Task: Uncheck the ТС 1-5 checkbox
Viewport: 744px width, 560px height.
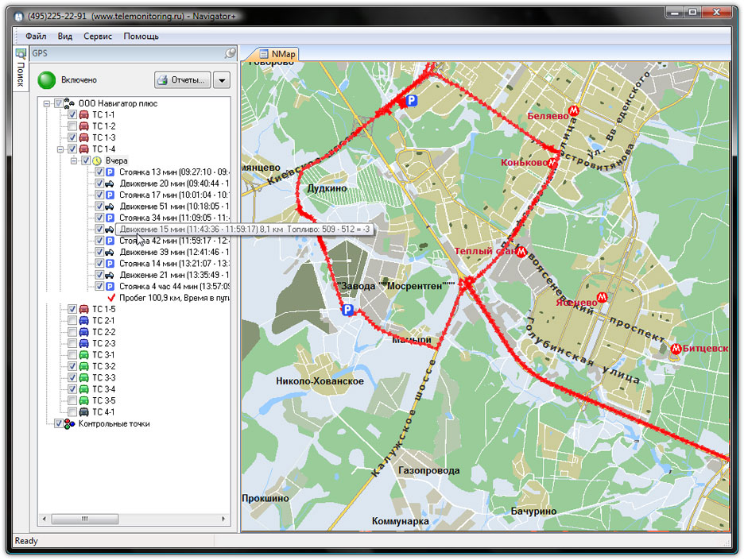Action: coord(72,309)
